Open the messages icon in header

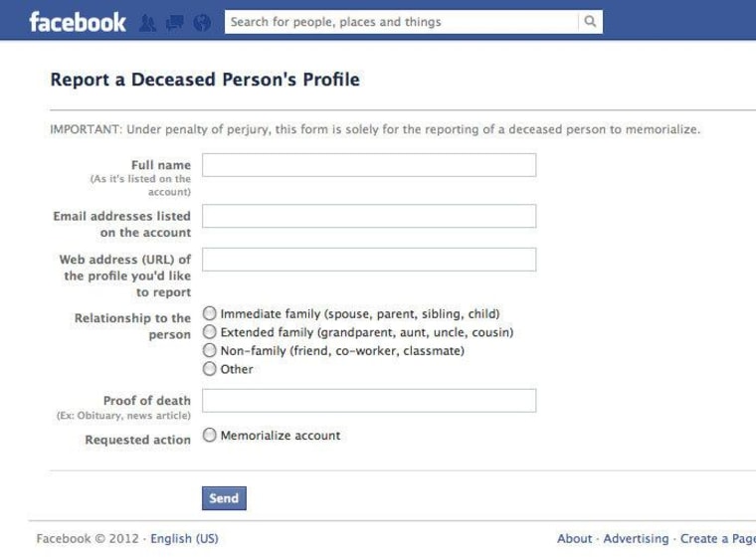(x=174, y=23)
